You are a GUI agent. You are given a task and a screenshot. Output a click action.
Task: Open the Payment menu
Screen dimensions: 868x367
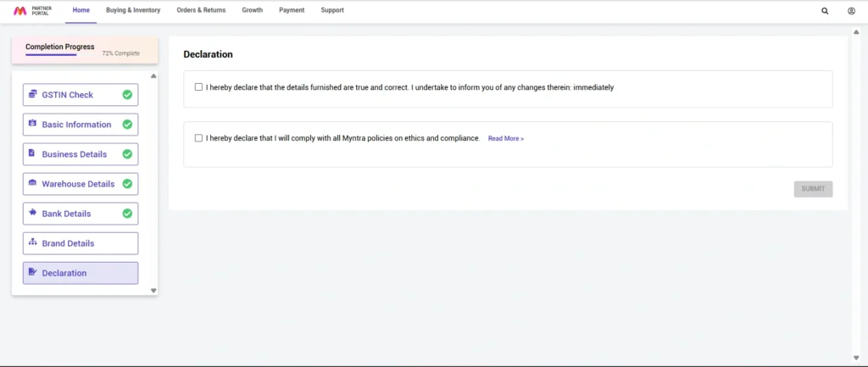pyautogui.click(x=292, y=10)
